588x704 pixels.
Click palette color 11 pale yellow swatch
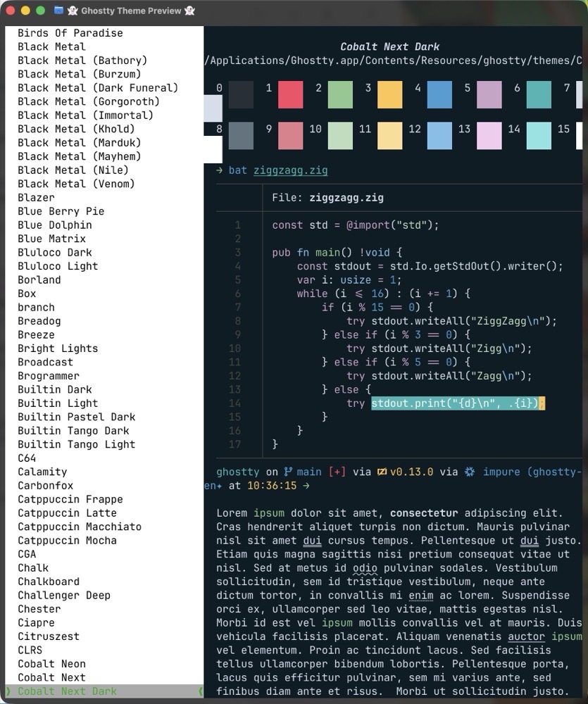coord(390,136)
